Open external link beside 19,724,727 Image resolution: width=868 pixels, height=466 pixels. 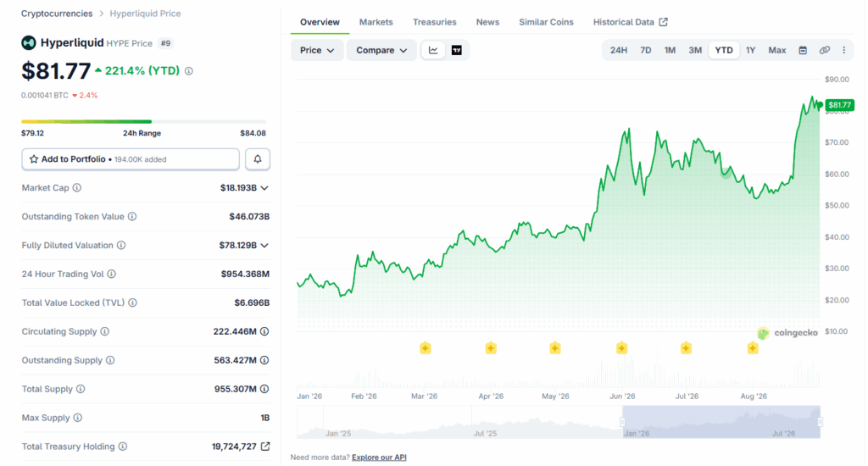click(x=265, y=446)
